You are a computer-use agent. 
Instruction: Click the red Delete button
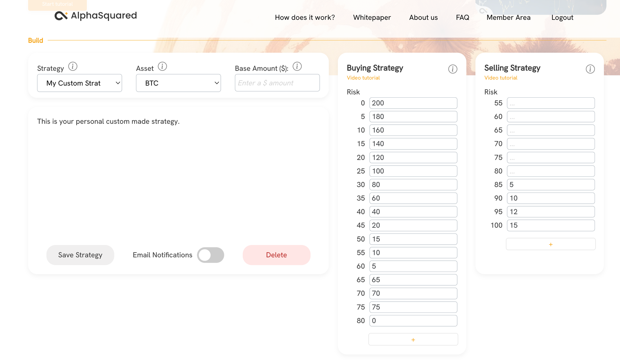pyautogui.click(x=276, y=255)
